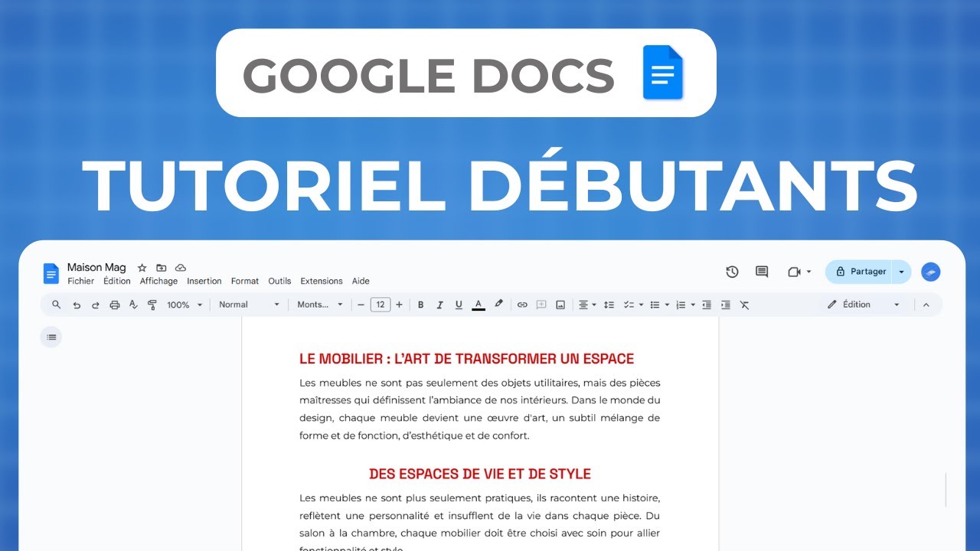Star the Maison Mag document

pos(142,268)
